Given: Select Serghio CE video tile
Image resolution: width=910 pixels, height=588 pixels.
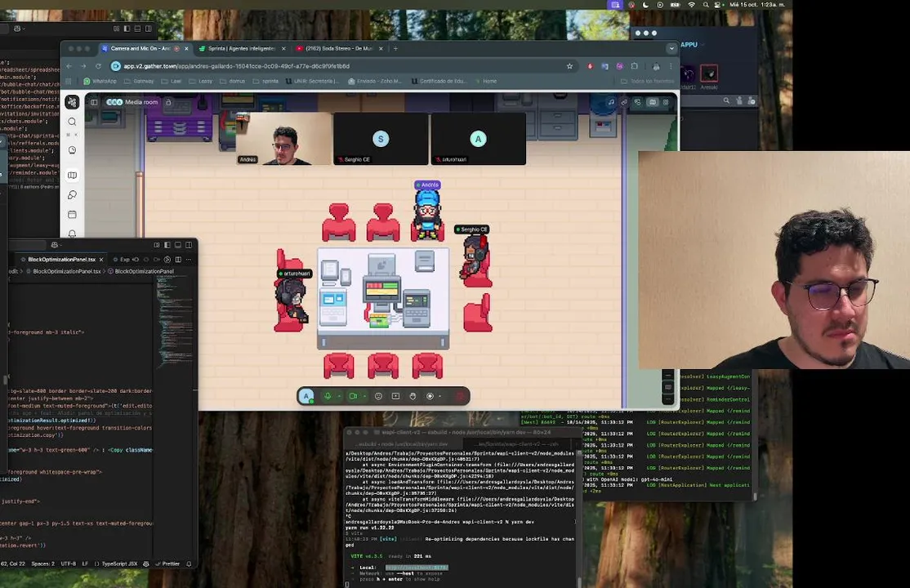Looking at the screenshot, I should [381, 139].
